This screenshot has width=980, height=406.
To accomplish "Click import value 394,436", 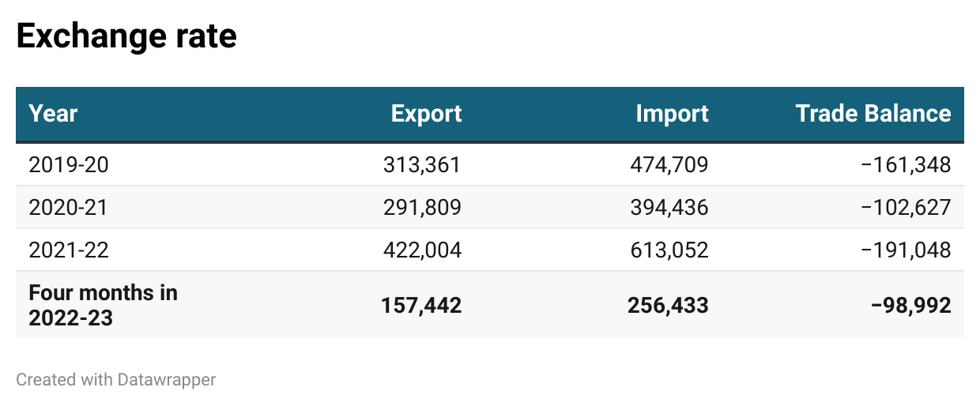I will tap(669, 208).
